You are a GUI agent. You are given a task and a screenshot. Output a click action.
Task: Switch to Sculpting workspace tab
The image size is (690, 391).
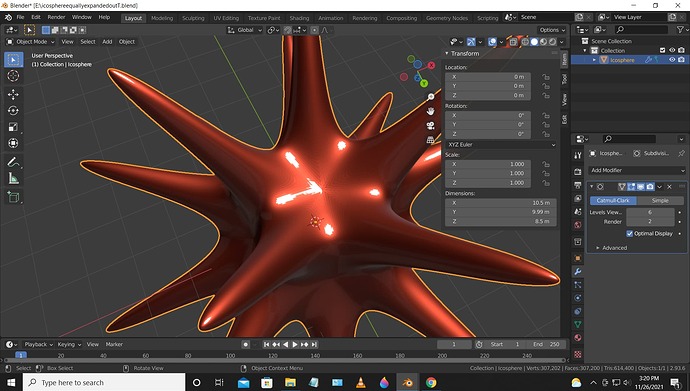pyautogui.click(x=193, y=18)
